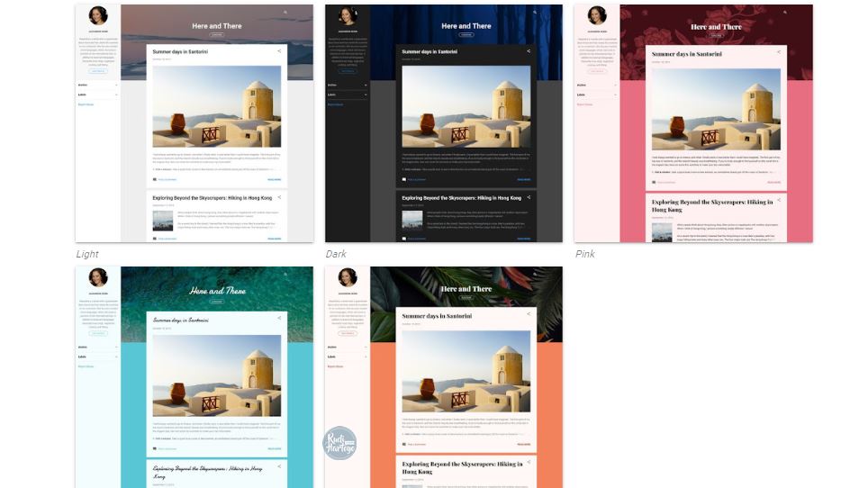Click the Santorini photo in the Light preview
The width and height of the screenshot is (868, 488).
pyautogui.click(x=217, y=106)
